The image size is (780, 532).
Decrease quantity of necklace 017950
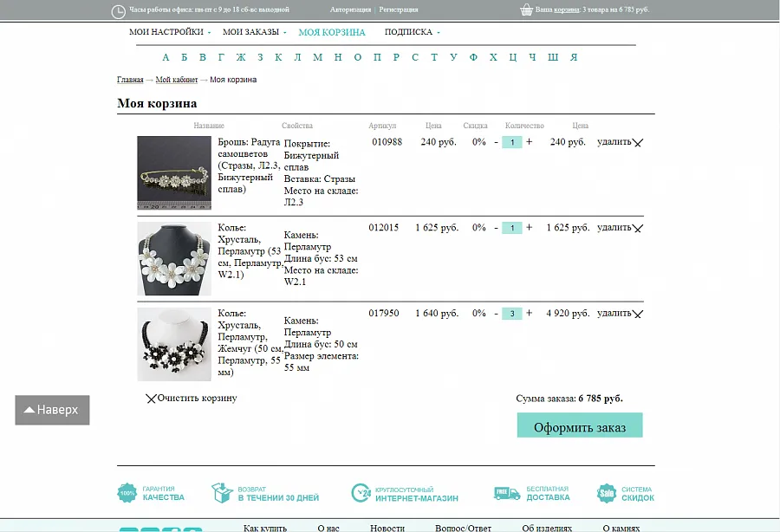[x=496, y=314]
